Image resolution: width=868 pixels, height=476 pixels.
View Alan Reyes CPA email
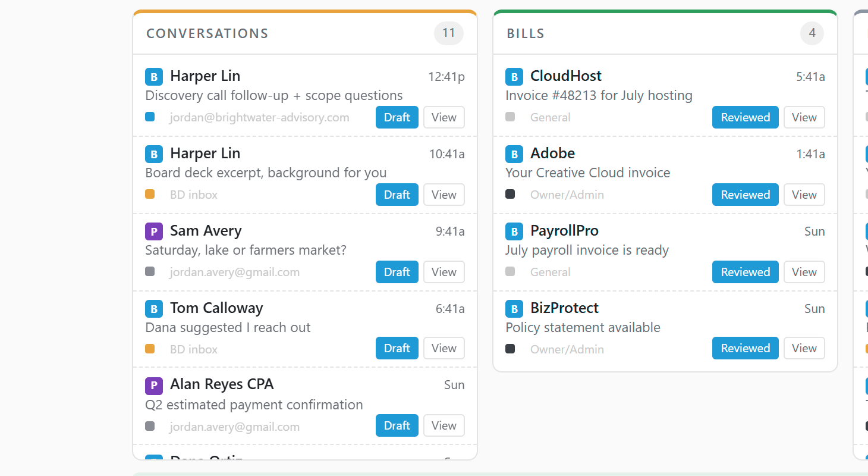(444, 425)
